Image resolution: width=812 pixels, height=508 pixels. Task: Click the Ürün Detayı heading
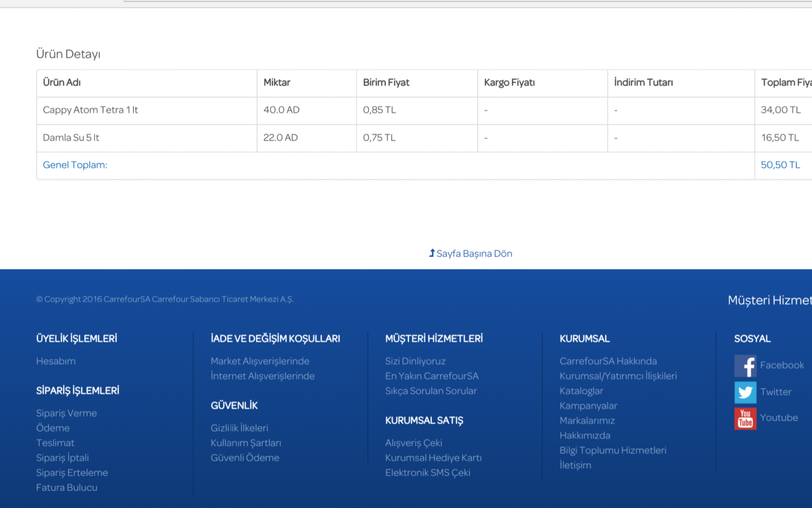[68, 54]
